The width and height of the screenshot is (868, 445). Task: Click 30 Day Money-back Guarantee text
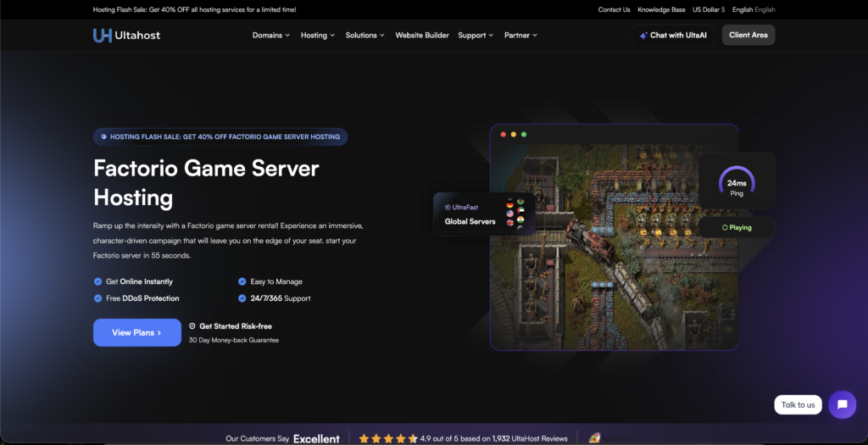pos(234,341)
